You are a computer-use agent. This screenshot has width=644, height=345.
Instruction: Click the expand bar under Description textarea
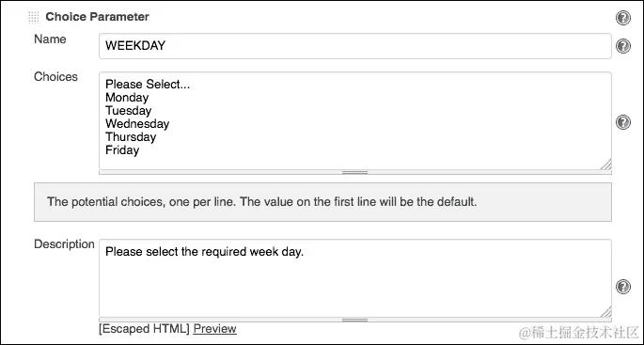point(354,320)
